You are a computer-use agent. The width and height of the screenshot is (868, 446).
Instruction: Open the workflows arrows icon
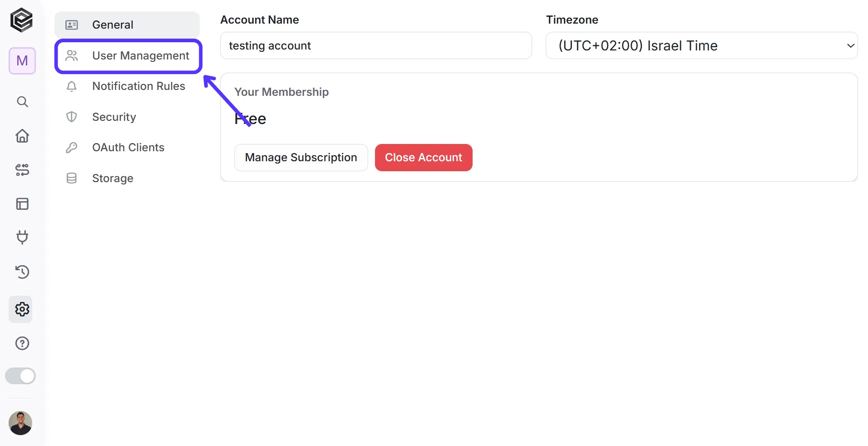click(x=22, y=170)
